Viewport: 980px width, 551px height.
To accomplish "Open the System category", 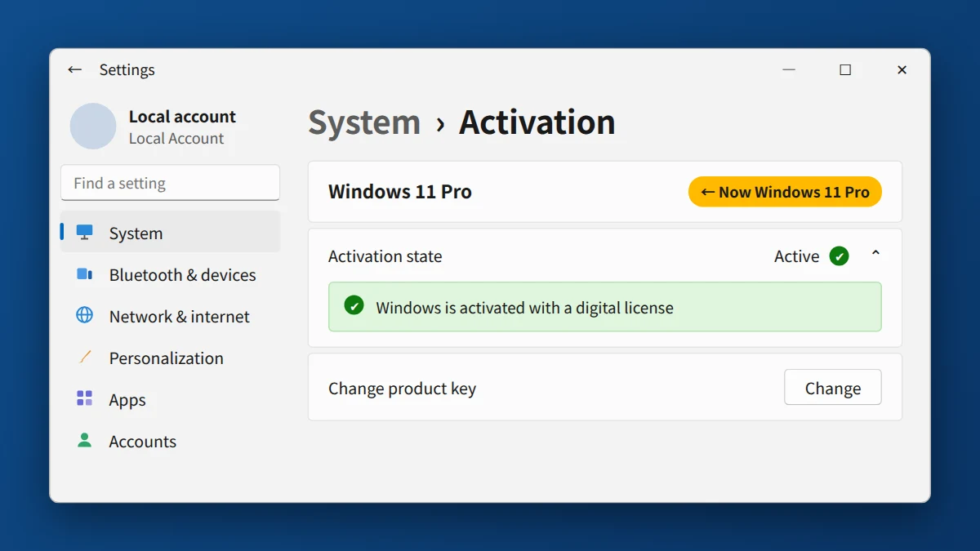I will click(170, 232).
